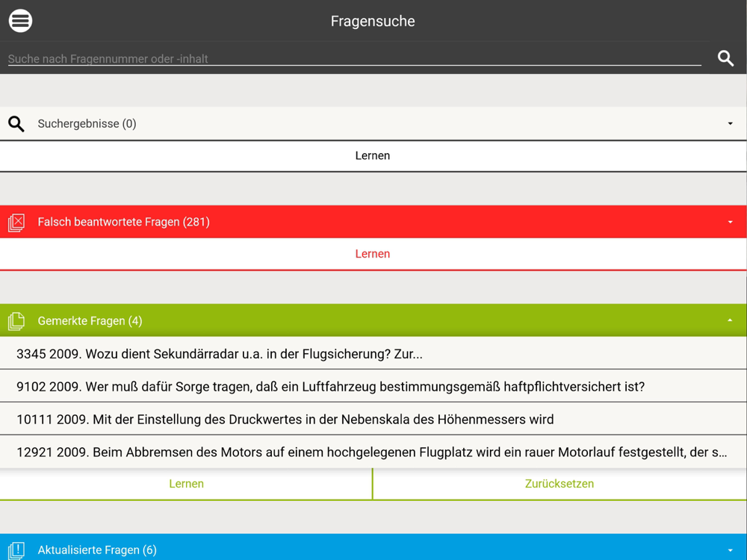Open question 3345 about Sekundärradar

373,354
